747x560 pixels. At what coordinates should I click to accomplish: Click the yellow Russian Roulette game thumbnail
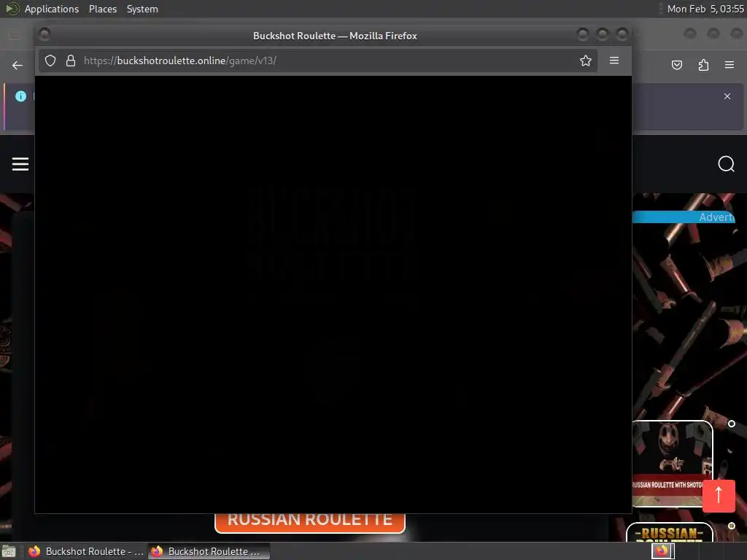pyautogui.click(x=670, y=532)
